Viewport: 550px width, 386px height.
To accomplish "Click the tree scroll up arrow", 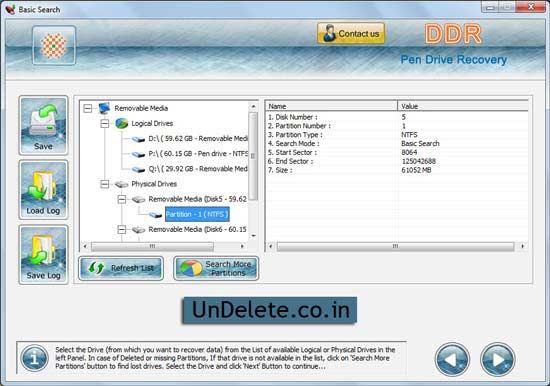I will (253, 106).
